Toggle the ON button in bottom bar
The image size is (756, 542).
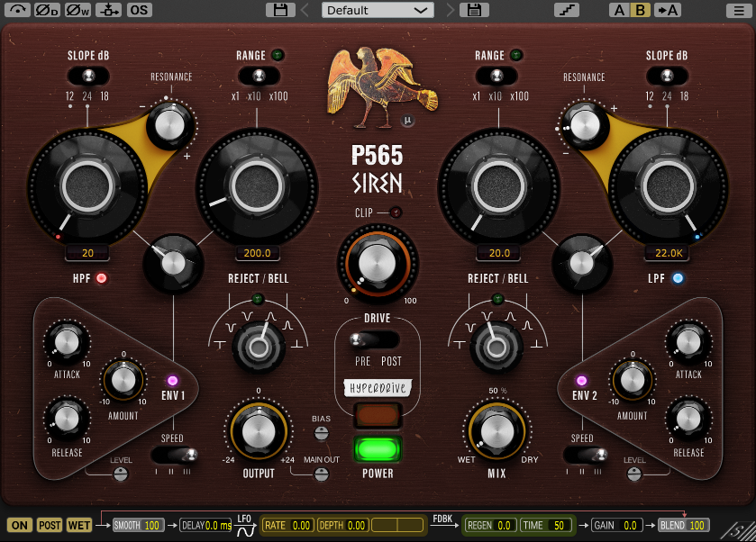tap(20, 525)
